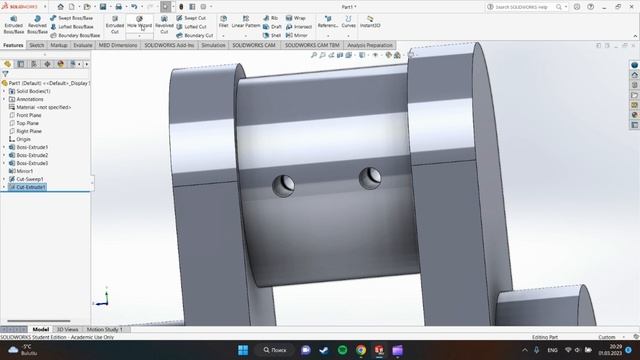Image resolution: width=640 pixels, height=360 pixels.
Task: Select the Boundary Boss/Base tool
Action: (75, 36)
